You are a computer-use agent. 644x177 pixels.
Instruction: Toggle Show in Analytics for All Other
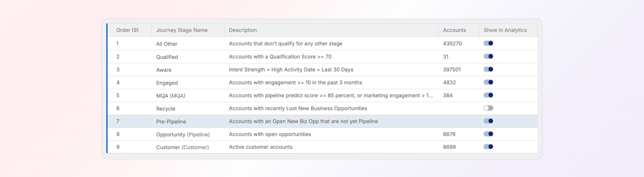pos(488,43)
